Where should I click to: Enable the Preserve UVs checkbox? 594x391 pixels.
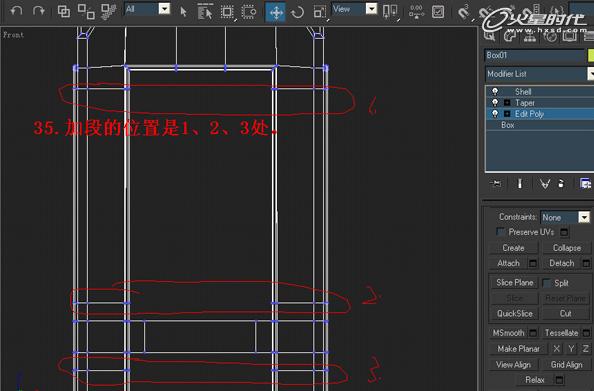click(500, 232)
